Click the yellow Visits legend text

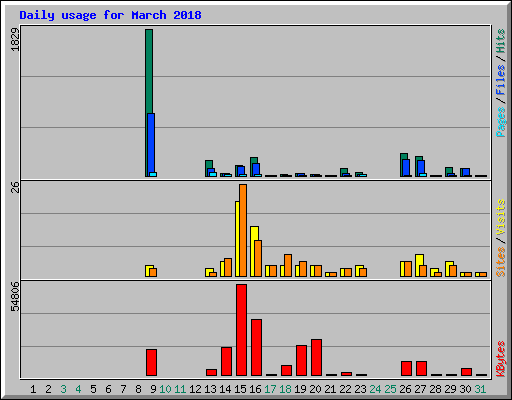501,217
